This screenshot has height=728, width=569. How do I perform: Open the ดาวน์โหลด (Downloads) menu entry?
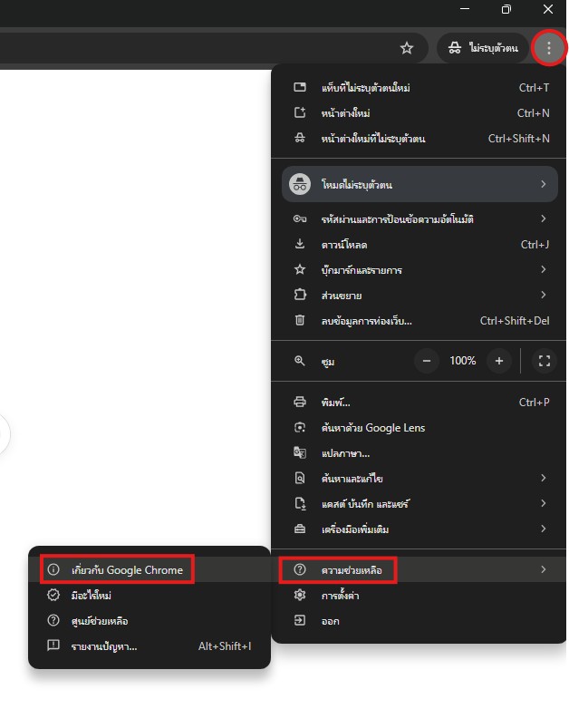click(x=344, y=245)
